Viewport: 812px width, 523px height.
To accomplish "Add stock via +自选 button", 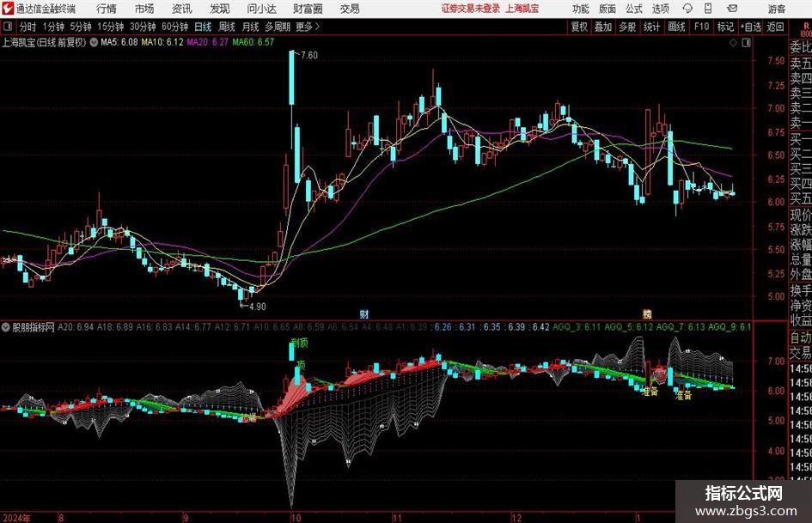I will [x=751, y=27].
